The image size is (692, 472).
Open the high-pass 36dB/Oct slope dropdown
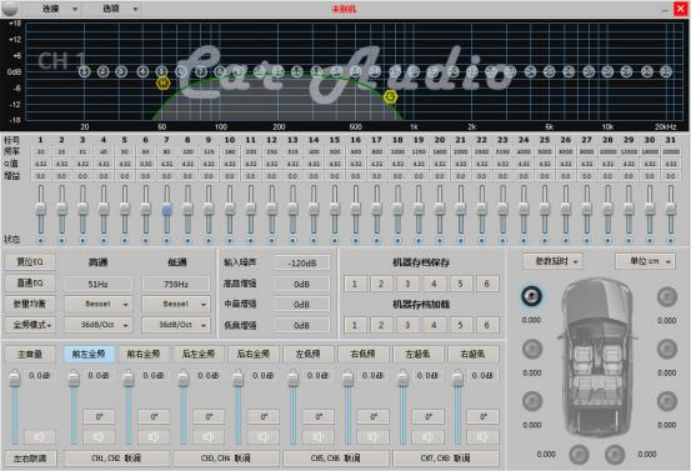tap(98, 325)
